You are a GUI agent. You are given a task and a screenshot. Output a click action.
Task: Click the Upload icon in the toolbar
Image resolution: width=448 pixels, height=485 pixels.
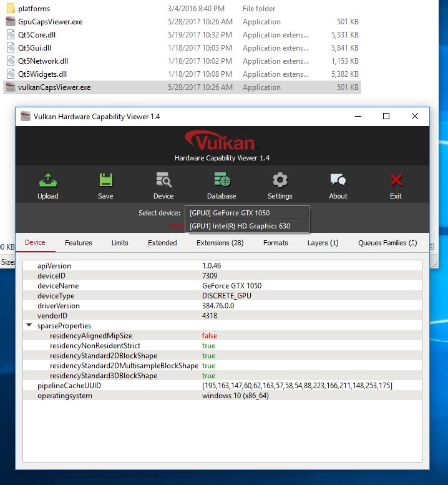[x=48, y=180]
